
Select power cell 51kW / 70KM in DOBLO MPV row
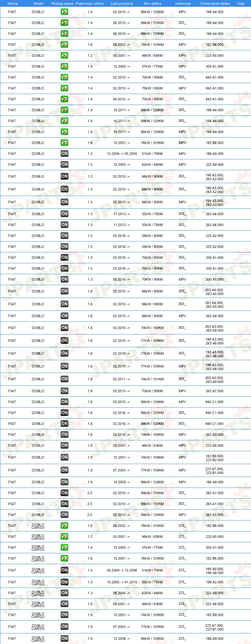tap(152, 154)
